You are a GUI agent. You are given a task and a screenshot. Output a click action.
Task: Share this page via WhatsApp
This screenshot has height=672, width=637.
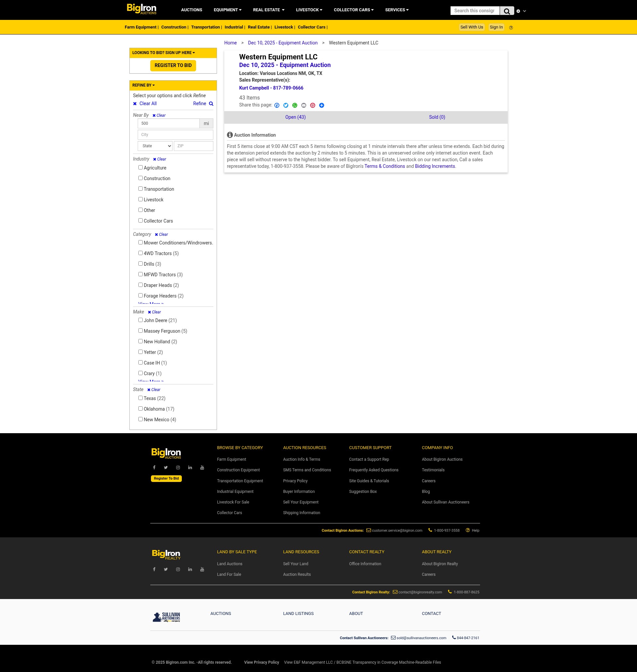295,105
